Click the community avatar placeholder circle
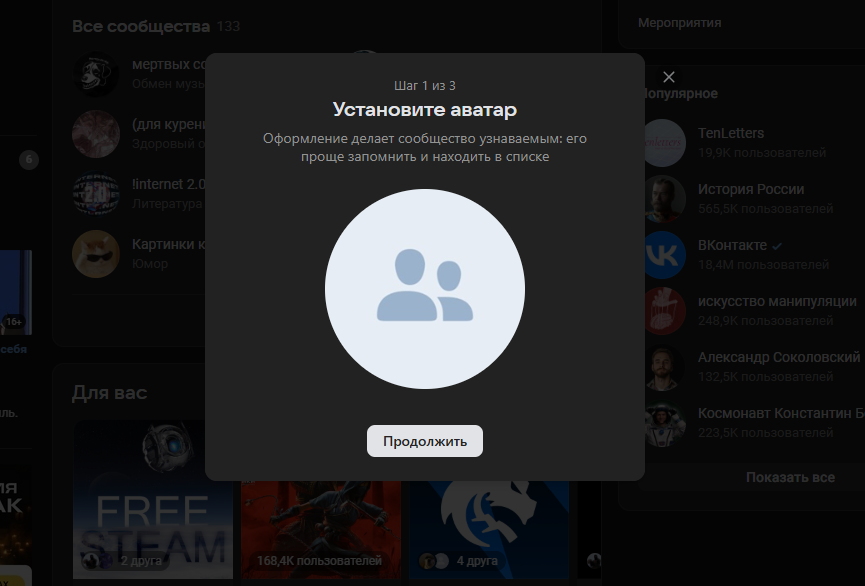The image size is (865, 586). (425, 289)
